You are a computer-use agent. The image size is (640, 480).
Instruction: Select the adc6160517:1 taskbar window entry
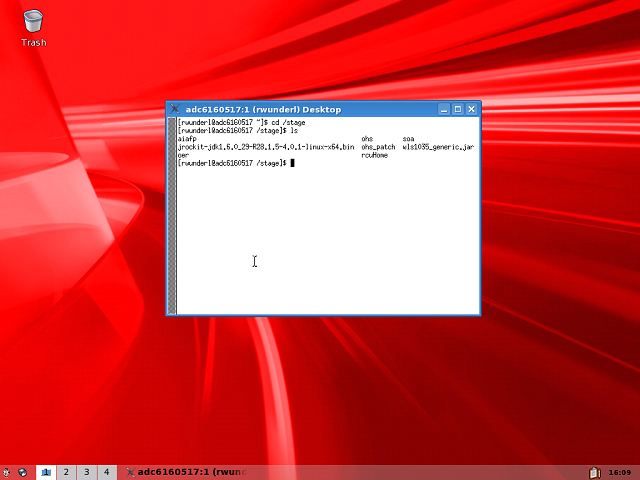[x=186, y=472]
